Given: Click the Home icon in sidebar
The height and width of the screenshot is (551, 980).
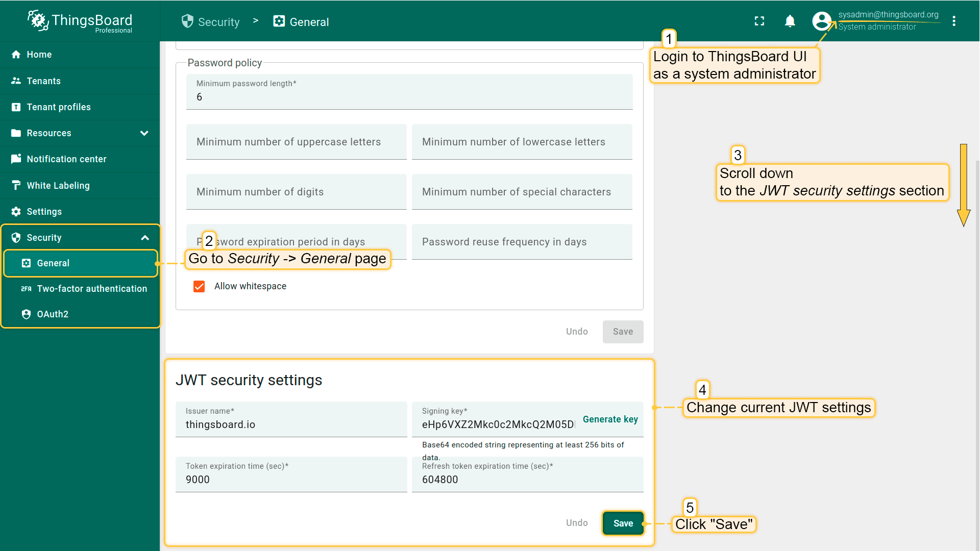Looking at the screenshot, I should (x=16, y=55).
